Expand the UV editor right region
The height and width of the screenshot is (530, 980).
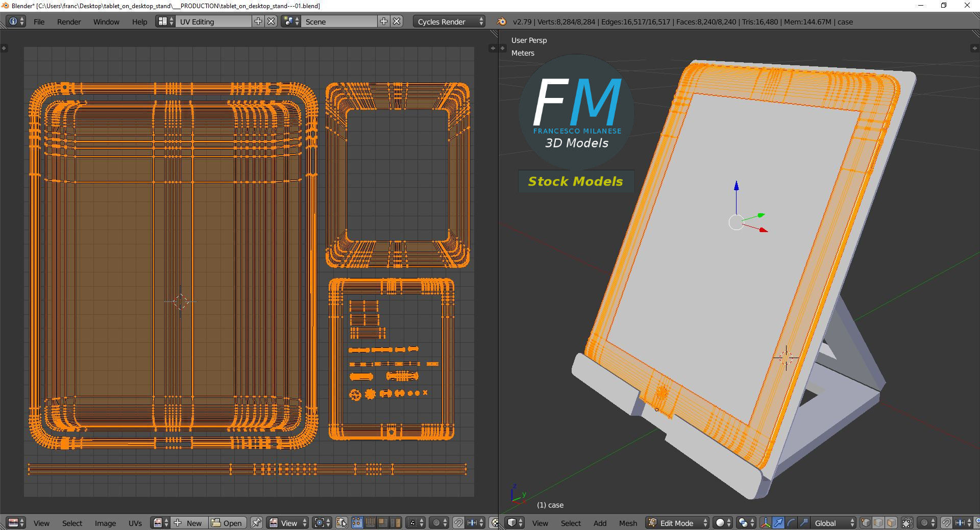point(493,48)
